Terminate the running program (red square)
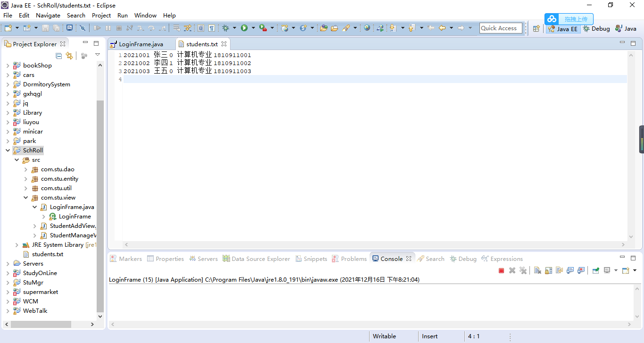The height and width of the screenshot is (343, 644). (x=502, y=270)
